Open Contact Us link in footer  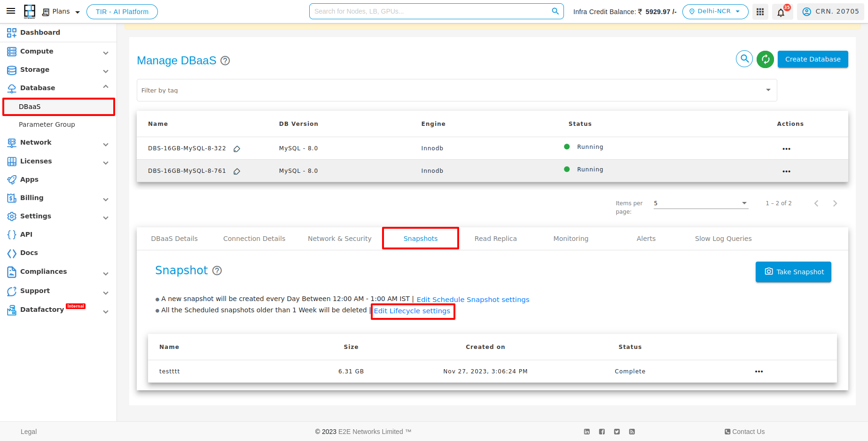coord(745,432)
